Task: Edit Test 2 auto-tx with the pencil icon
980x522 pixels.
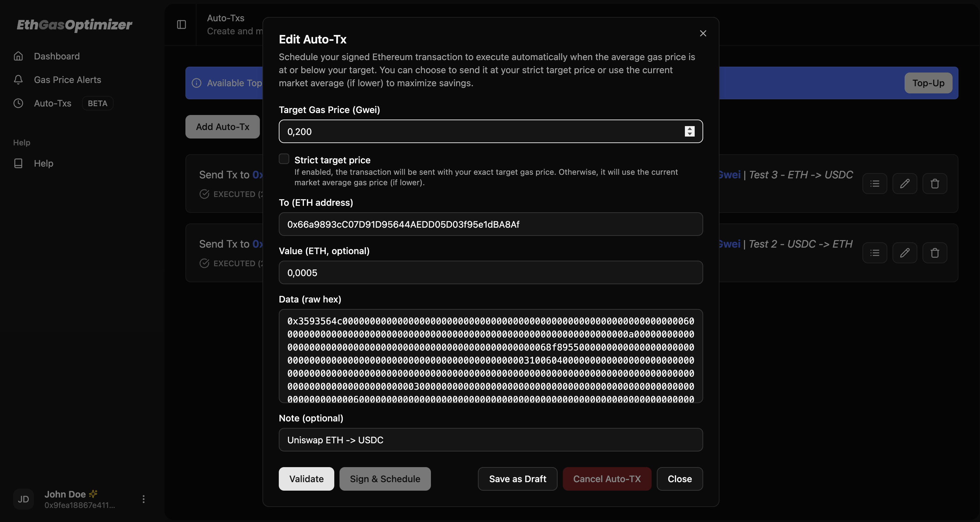Action: pos(905,253)
